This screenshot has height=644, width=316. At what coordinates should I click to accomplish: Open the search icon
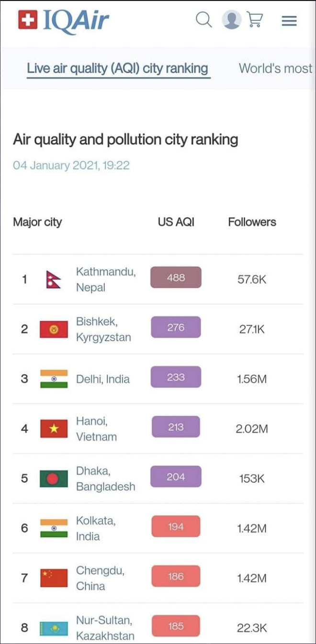(203, 20)
